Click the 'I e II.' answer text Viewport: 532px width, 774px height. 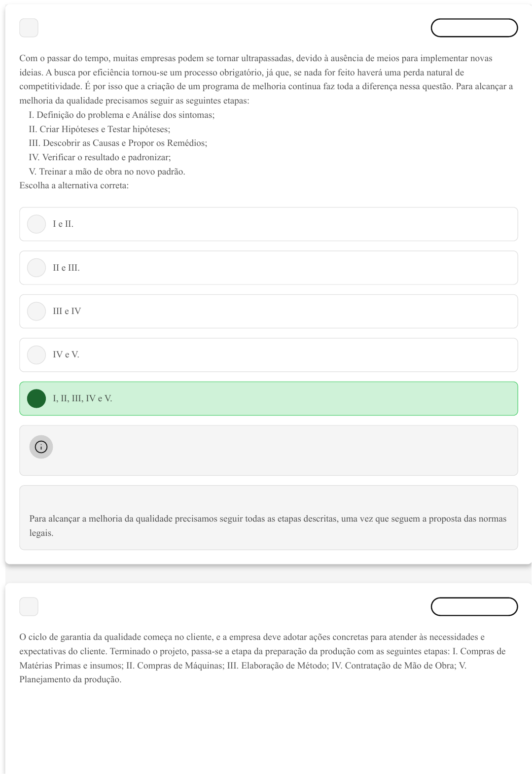pyautogui.click(x=63, y=224)
